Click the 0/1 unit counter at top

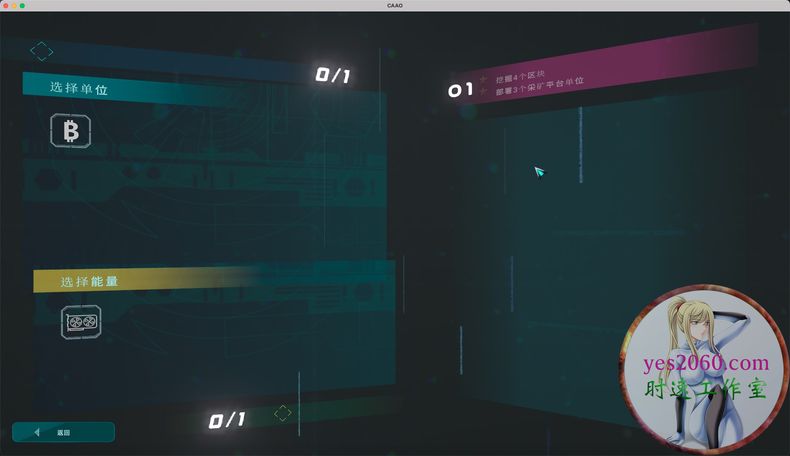pyautogui.click(x=333, y=75)
